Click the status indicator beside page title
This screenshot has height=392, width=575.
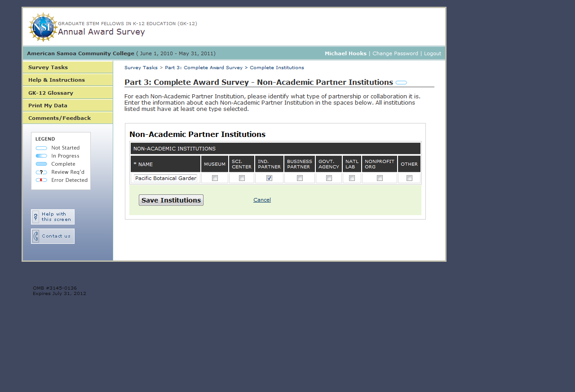click(401, 83)
